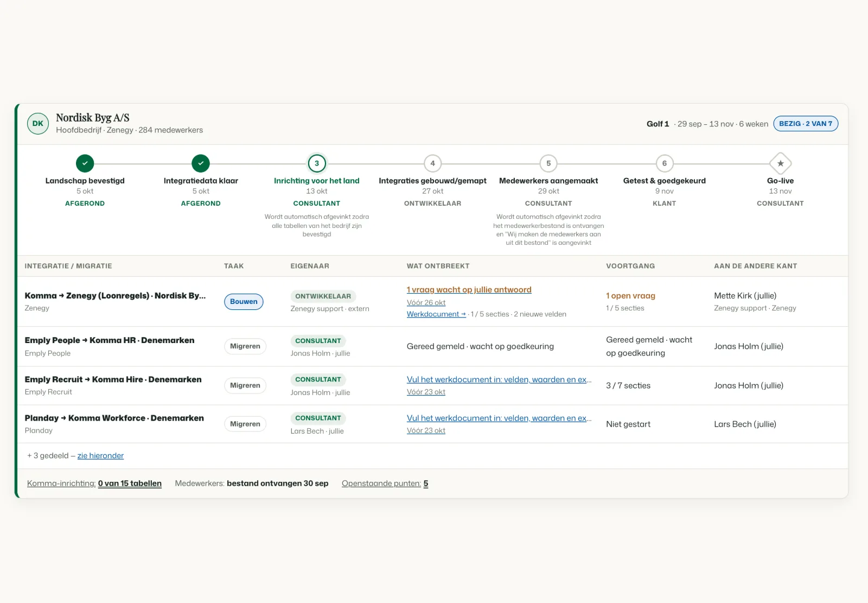The width and height of the screenshot is (868, 603).
Task: Click the Bouwen task pill
Action: point(244,302)
